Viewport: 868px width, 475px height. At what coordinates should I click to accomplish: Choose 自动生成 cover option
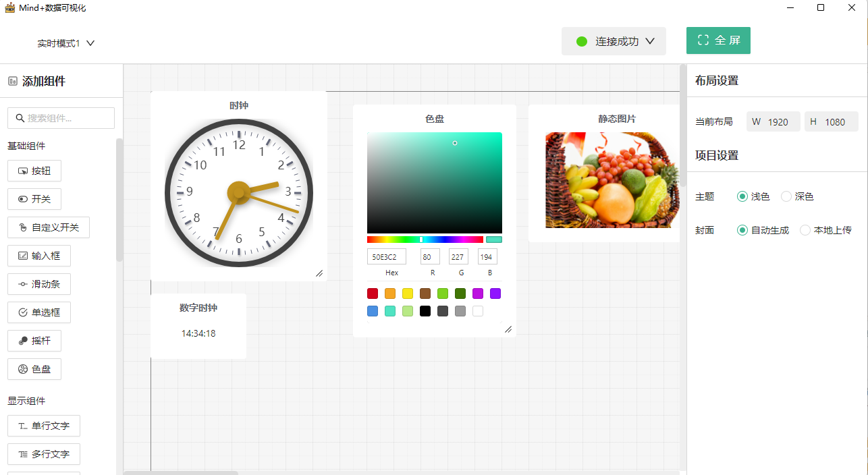742,230
